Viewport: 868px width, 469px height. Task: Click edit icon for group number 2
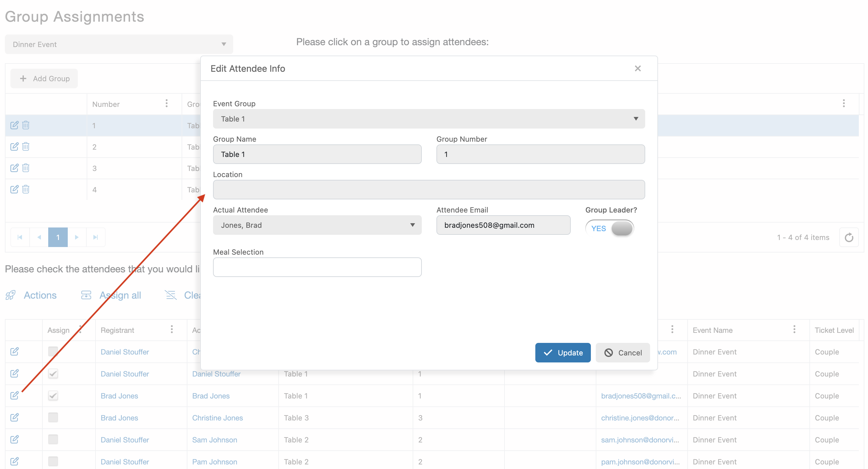coord(14,147)
